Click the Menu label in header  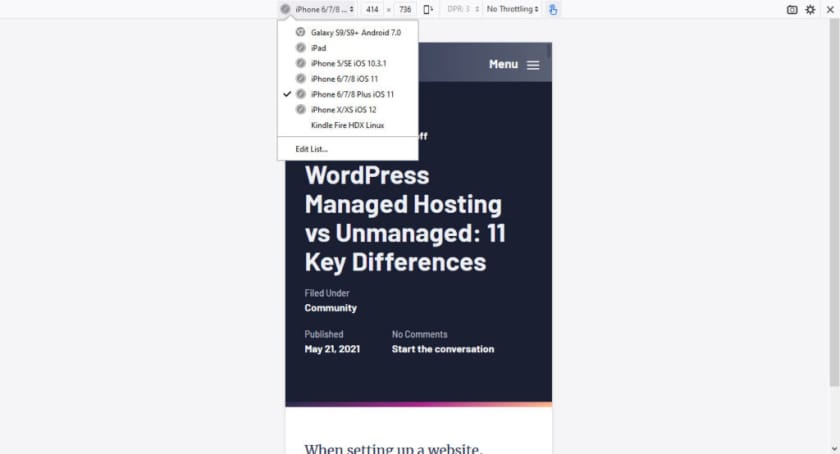point(503,64)
